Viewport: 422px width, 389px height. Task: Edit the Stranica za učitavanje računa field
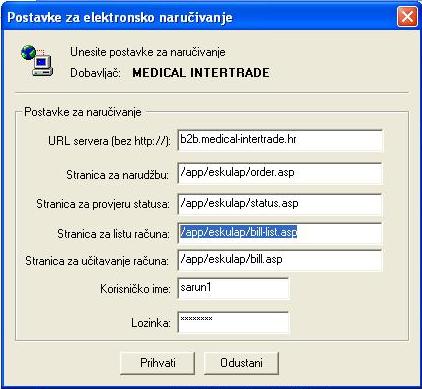[280, 260]
